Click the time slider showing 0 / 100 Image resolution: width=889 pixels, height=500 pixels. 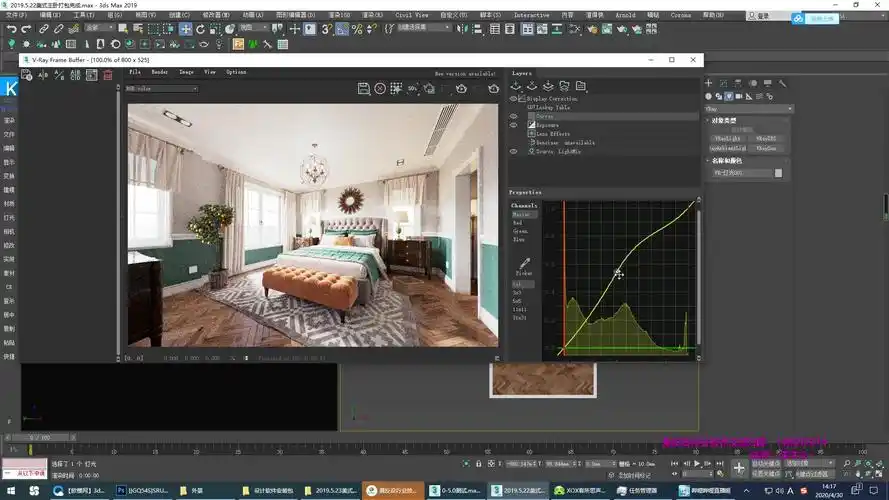(x=40, y=438)
